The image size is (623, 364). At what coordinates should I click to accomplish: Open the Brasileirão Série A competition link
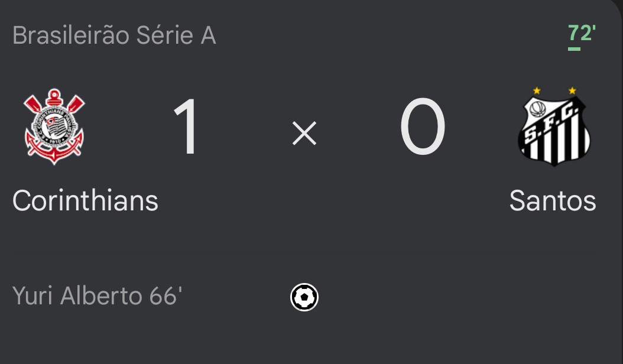115,35
